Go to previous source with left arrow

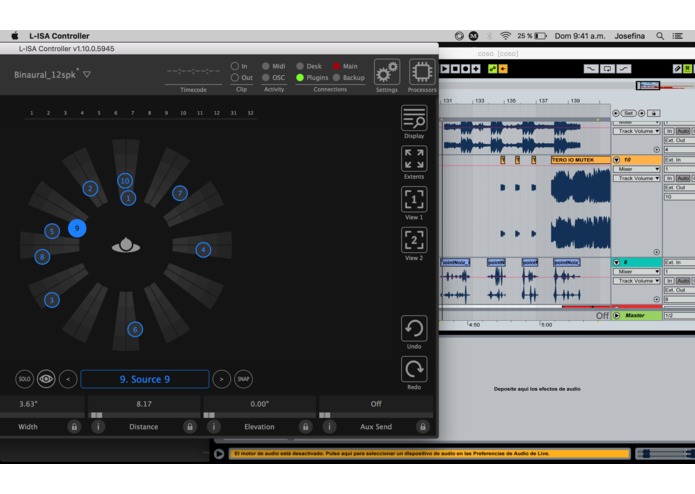point(68,379)
